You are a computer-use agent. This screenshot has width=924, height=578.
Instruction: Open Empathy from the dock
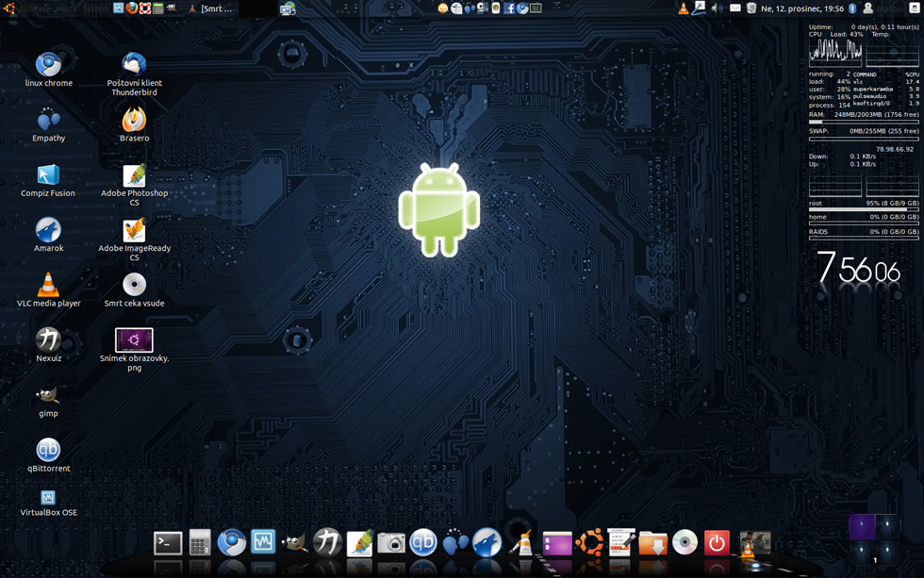[454, 543]
